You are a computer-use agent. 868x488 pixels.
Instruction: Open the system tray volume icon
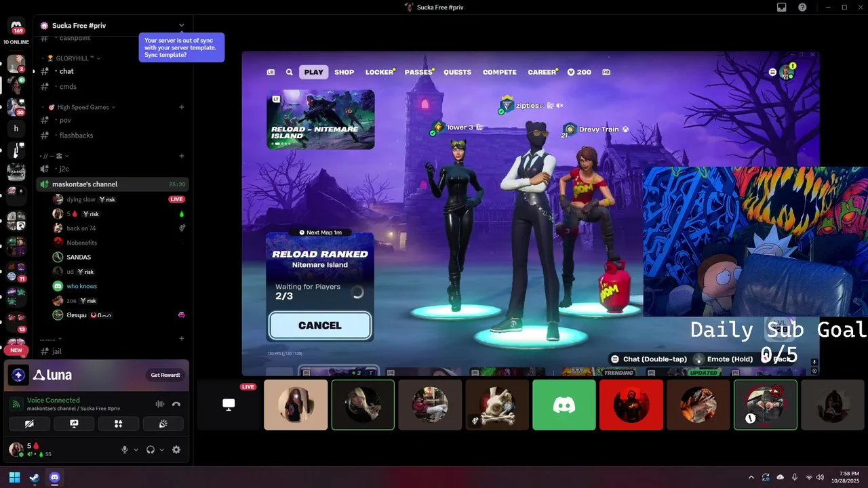click(x=821, y=477)
